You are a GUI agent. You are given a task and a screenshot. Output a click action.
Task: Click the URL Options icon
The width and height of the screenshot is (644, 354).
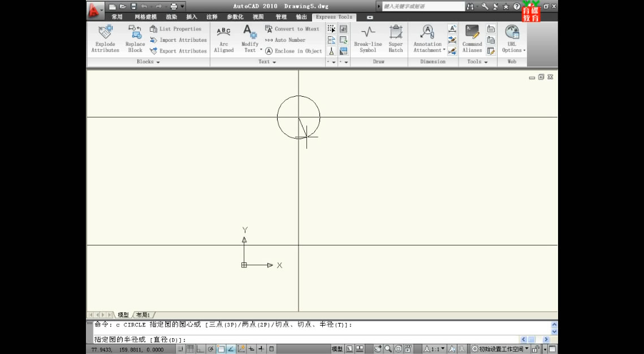pyautogui.click(x=512, y=32)
